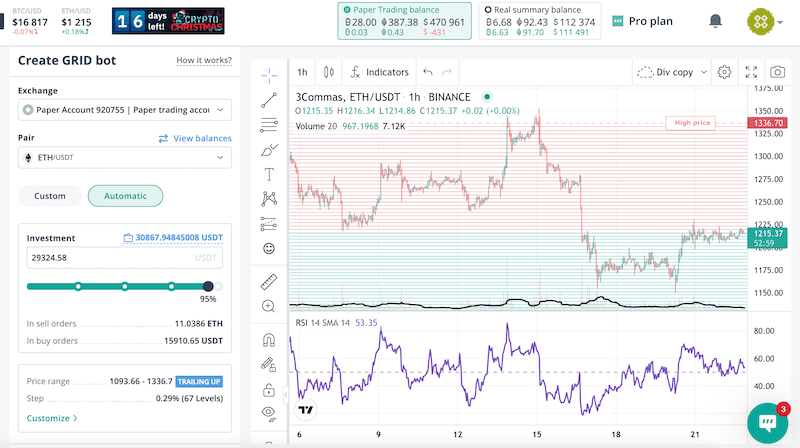This screenshot has height=448, width=800.
Task: Change the 1h chart timeframe
Action: click(303, 72)
